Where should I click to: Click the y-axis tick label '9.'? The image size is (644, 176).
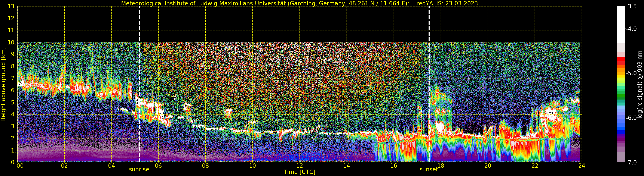13,54
